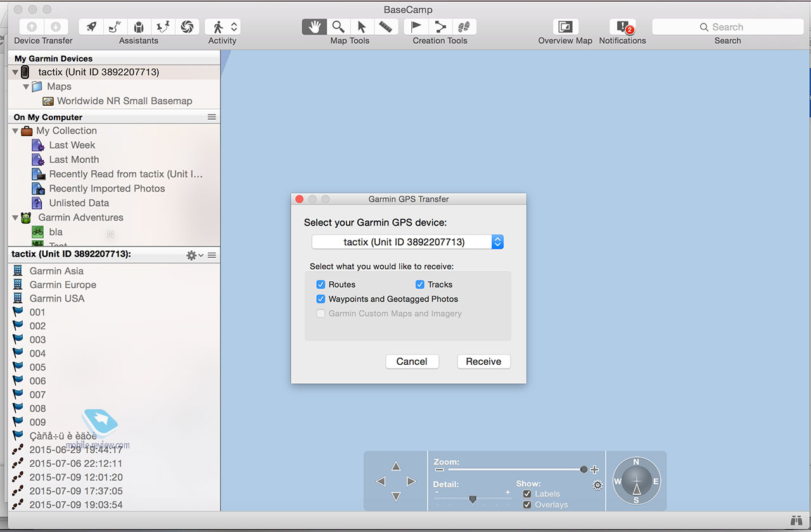Image resolution: width=811 pixels, height=532 pixels.
Task: Select the Garmin USA waypoint
Action: [57, 298]
